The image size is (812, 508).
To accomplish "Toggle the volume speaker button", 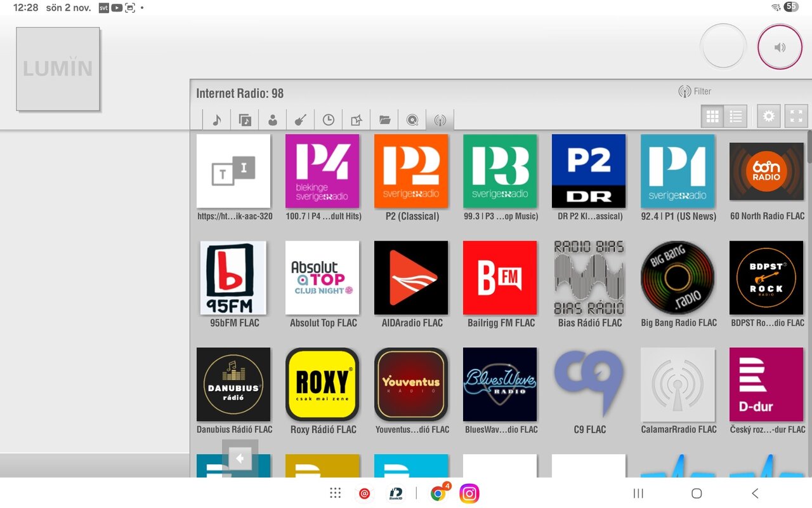I will click(x=780, y=47).
